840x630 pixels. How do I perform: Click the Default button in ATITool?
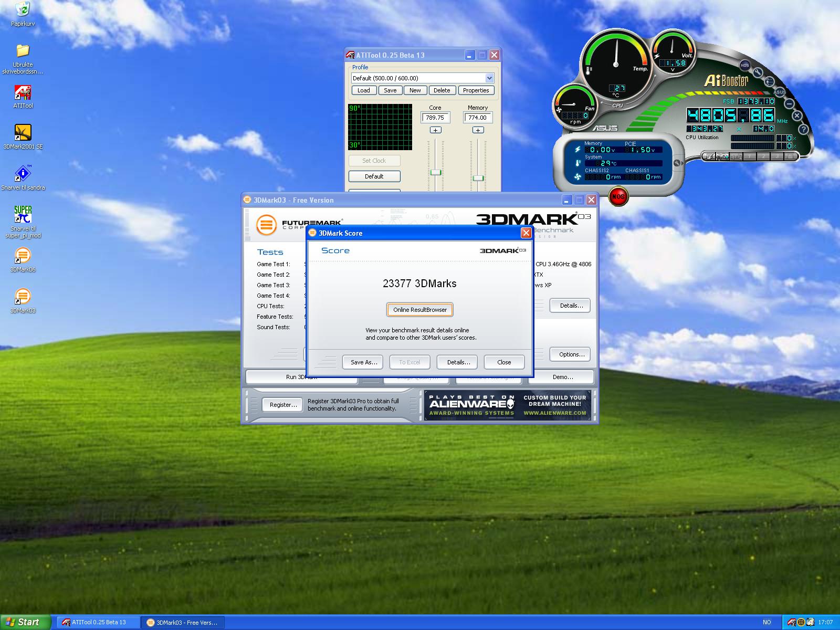pos(374,176)
